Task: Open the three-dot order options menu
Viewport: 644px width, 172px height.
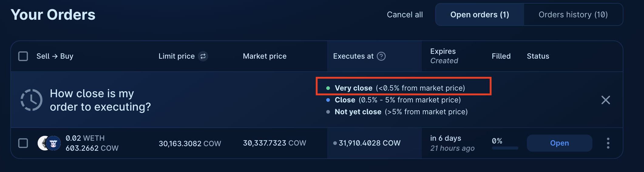Action: (608, 143)
